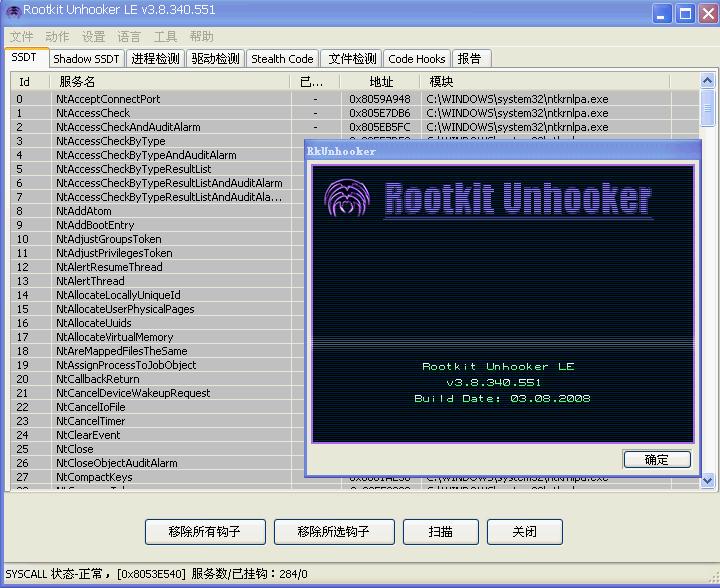Click address 0x805EB5FC cell
Viewport: 720px width, 588px height.
(380, 127)
